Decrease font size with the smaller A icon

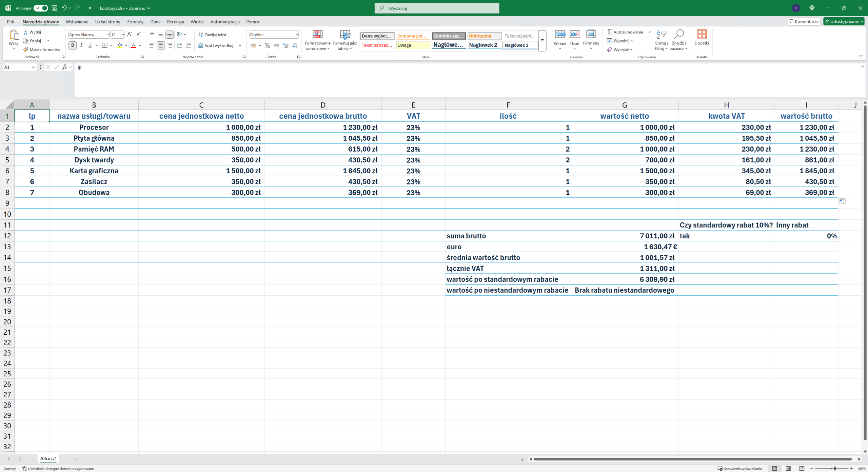[x=138, y=35]
